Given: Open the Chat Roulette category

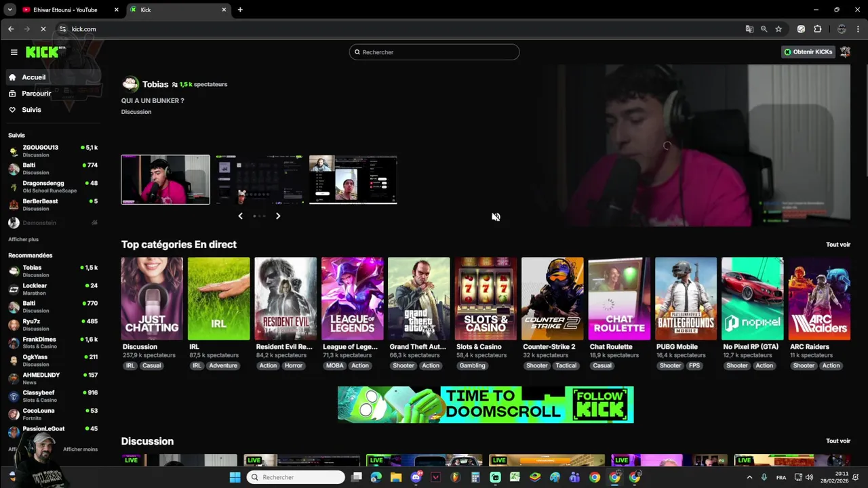Looking at the screenshot, I should (x=619, y=298).
